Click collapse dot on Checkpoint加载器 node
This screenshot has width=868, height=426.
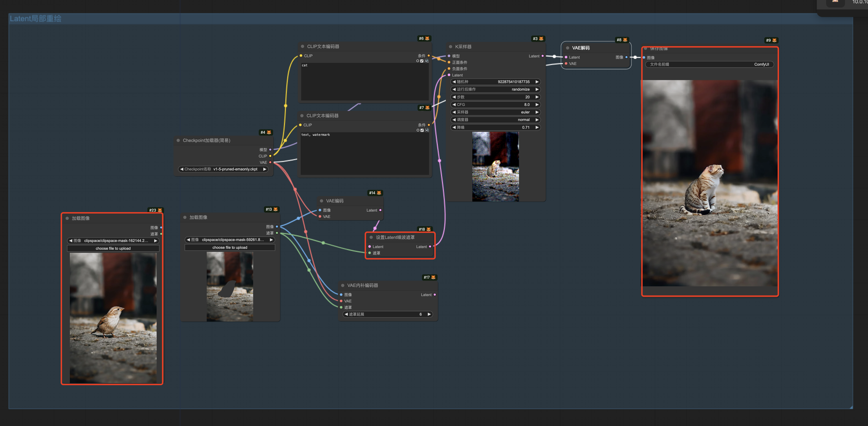pyautogui.click(x=178, y=141)
